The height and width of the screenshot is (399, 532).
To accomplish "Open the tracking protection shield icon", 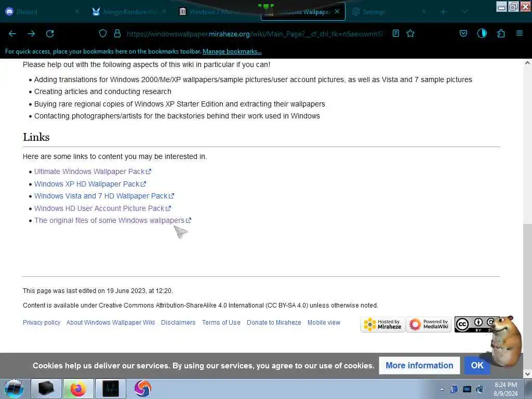I will point(103,33).
